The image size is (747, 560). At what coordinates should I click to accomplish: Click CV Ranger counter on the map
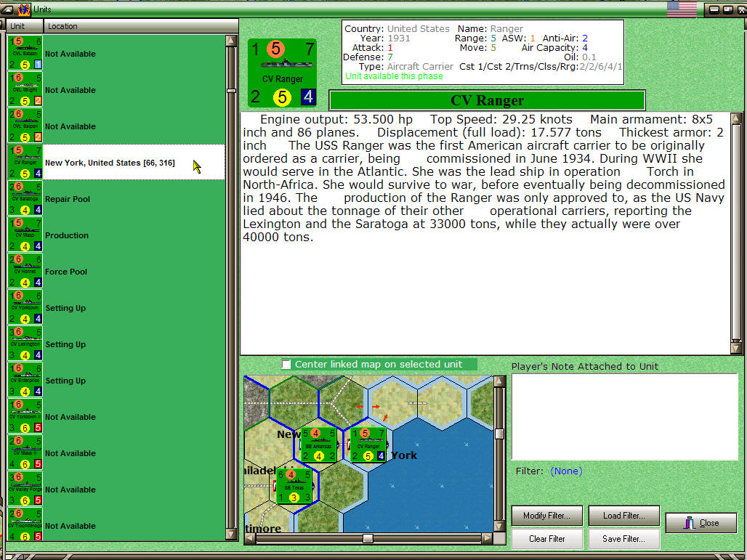click(x=368, y=445)
